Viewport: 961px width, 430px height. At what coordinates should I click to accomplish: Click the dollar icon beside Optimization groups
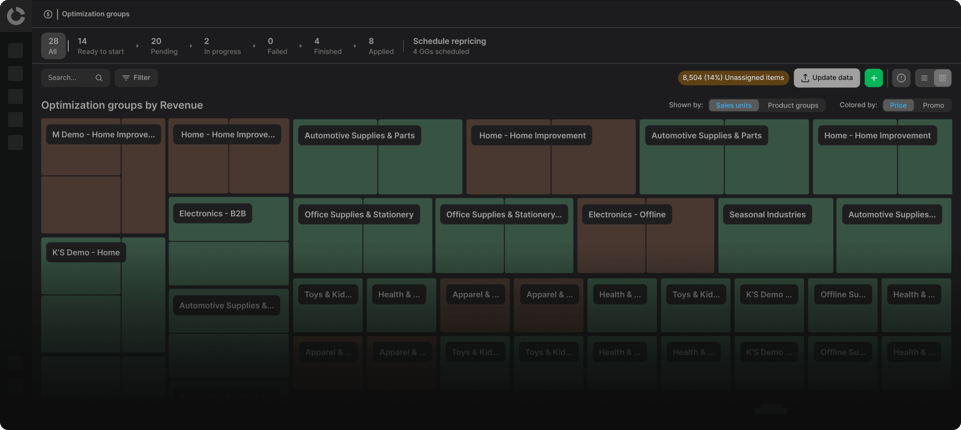pos(48,14)
